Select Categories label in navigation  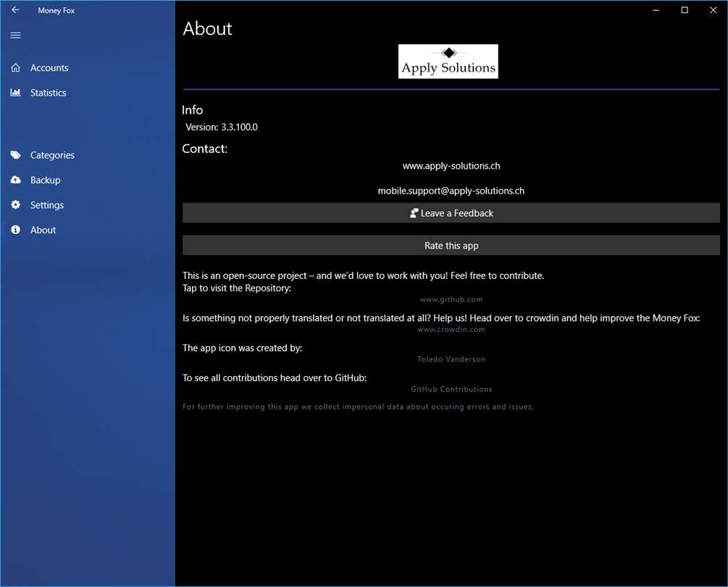click(52, 155)
